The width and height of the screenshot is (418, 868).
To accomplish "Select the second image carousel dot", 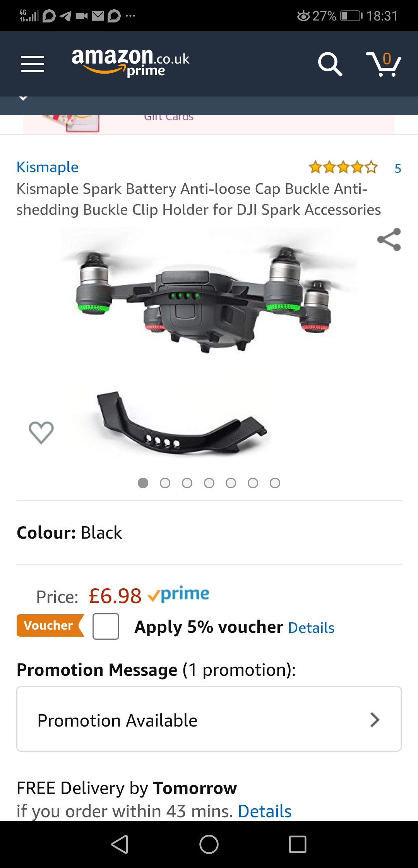I will click(x=165, y=483).
